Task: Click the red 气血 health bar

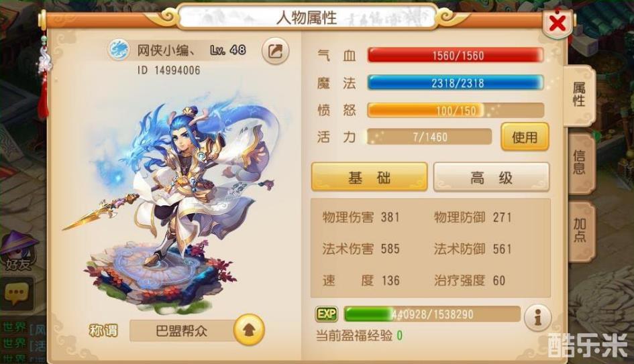Action: tap(456, 56)
